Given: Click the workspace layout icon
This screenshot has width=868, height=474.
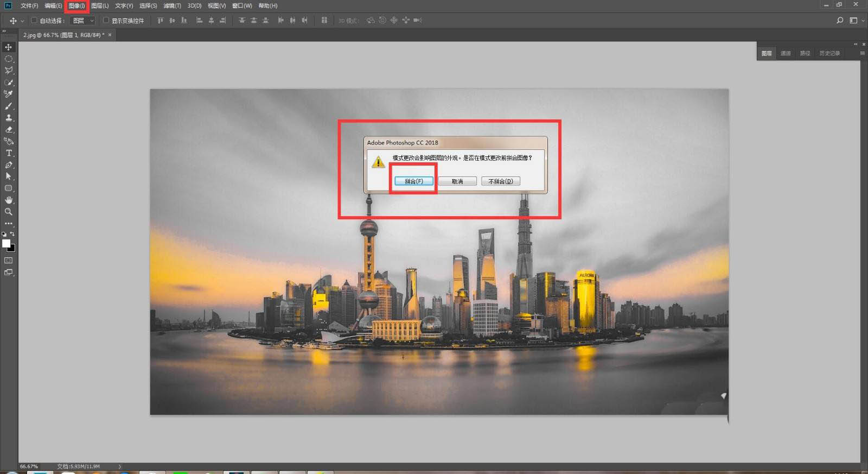Looking at the screenshot, I should 853,21.
